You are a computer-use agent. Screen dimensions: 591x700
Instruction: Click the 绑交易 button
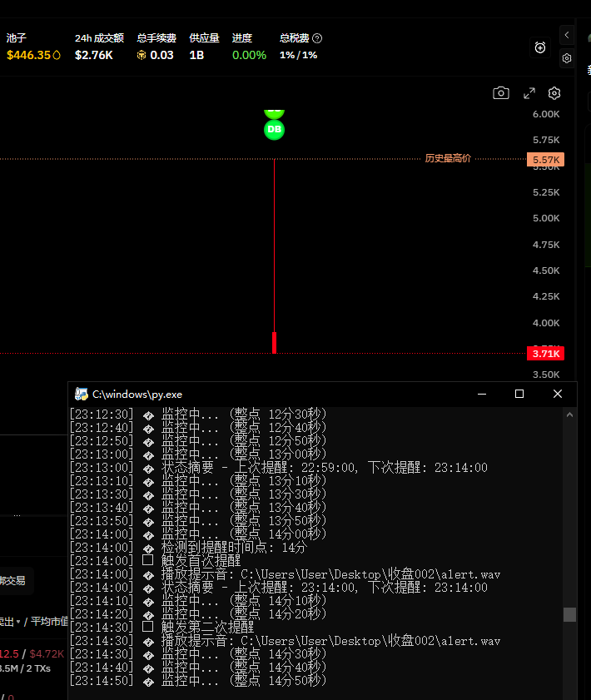click(x=13, y=580)
